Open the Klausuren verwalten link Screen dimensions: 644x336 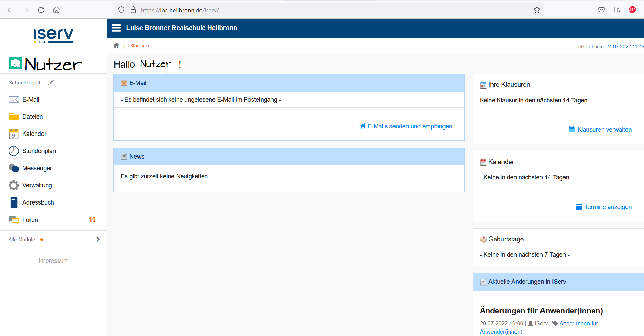[604, 130]
